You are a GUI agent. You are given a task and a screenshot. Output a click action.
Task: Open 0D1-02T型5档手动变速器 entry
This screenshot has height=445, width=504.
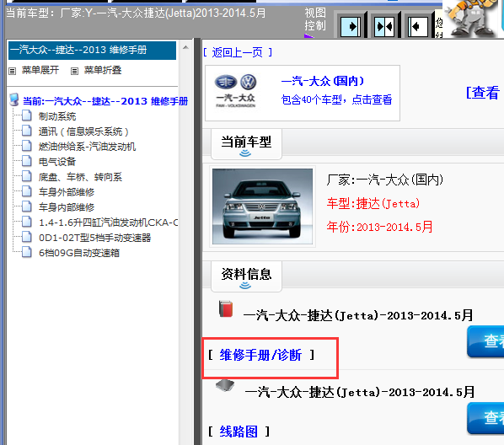tap(95, 238)
